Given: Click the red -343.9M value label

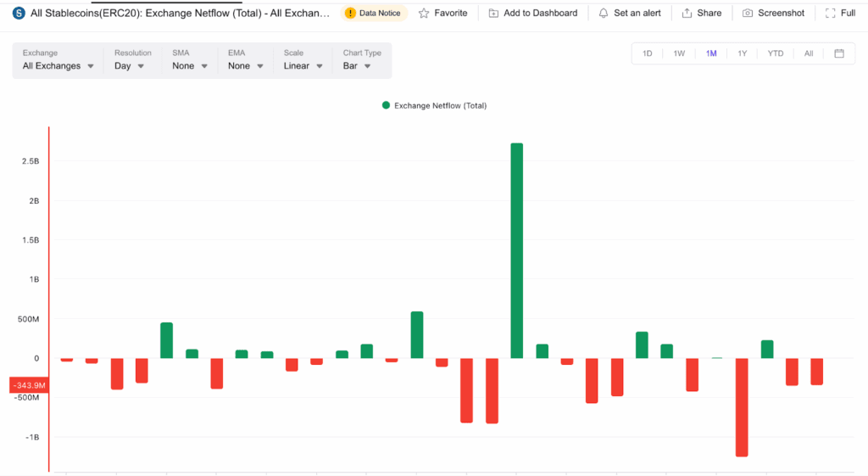Looking at the screenshot, I should point(30,385).
